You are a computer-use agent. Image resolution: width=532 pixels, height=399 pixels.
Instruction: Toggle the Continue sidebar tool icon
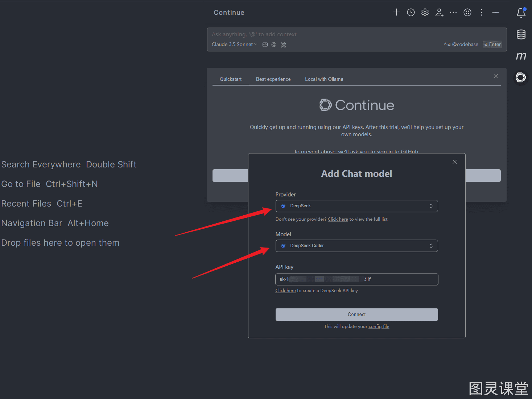coord(521,77)
